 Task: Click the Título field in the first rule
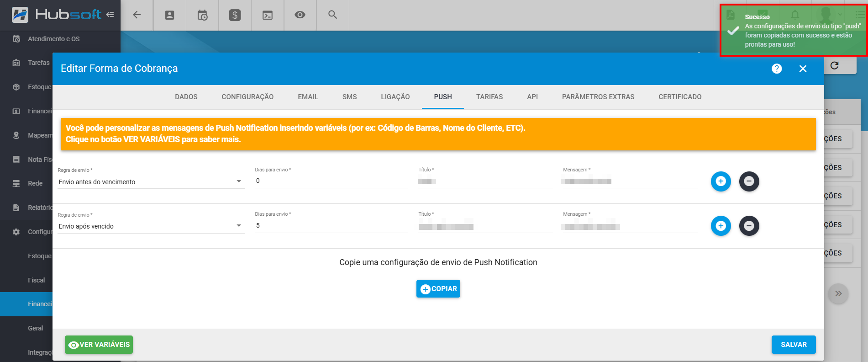click(x=485, y=181)
